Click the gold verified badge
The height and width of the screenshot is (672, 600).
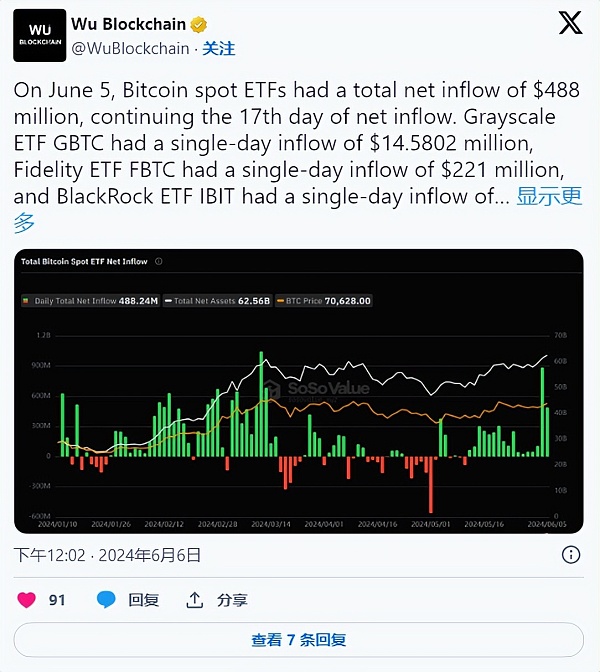[200, 24]
